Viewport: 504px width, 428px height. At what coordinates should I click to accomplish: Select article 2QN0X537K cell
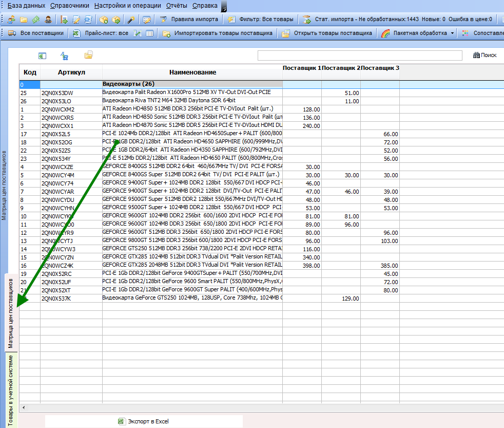71,299
